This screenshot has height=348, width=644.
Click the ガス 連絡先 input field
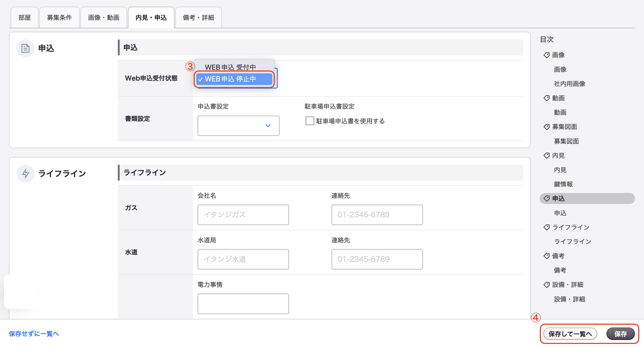click(377, 215)
